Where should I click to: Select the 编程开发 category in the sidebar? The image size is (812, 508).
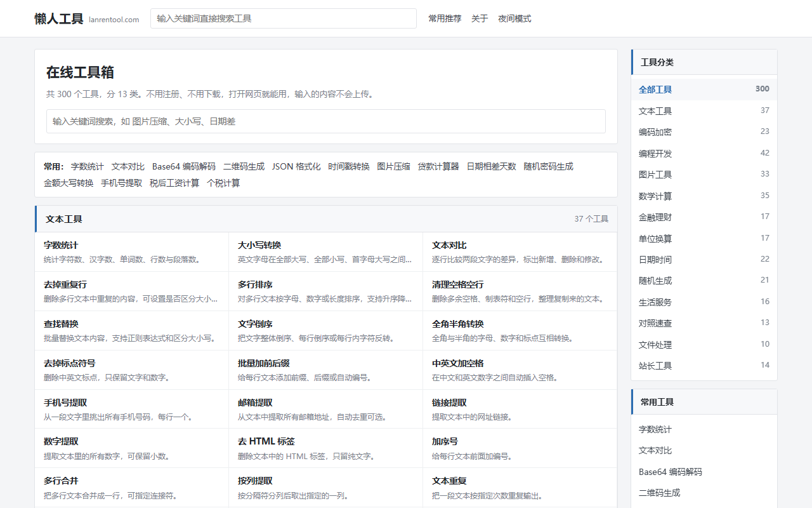tap(704, 153)
